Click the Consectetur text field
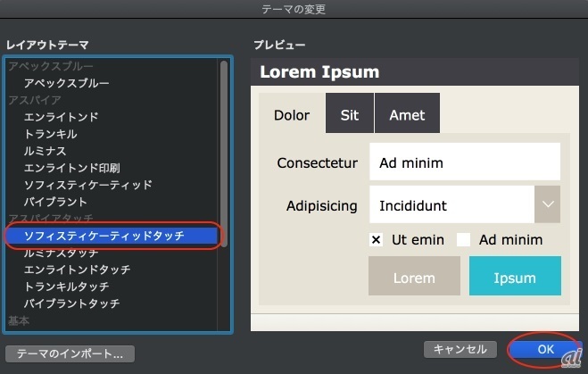Viewport: 588px width, 374px height. click(464, 162)
